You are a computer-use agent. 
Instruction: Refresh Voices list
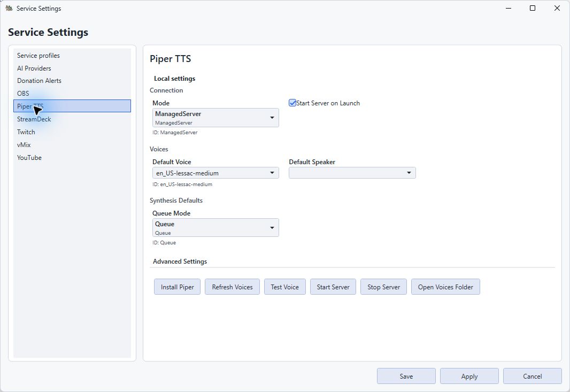[x=232, y=287]
